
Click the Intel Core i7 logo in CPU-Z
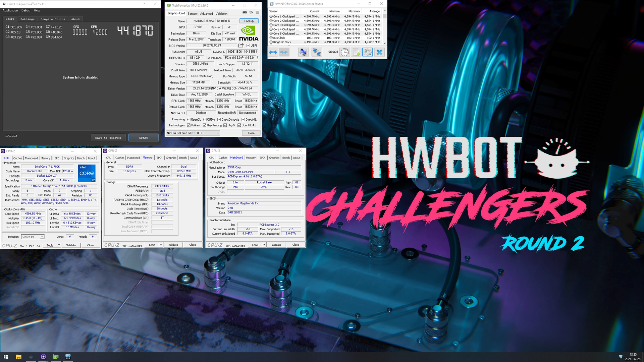pyautogui.click(x=87, y=173)
